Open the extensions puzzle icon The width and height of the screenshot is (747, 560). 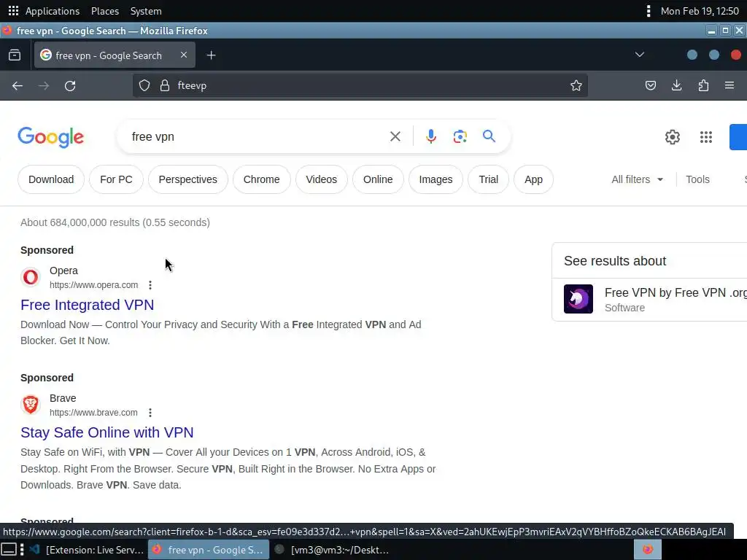click(x=703, y=86)
